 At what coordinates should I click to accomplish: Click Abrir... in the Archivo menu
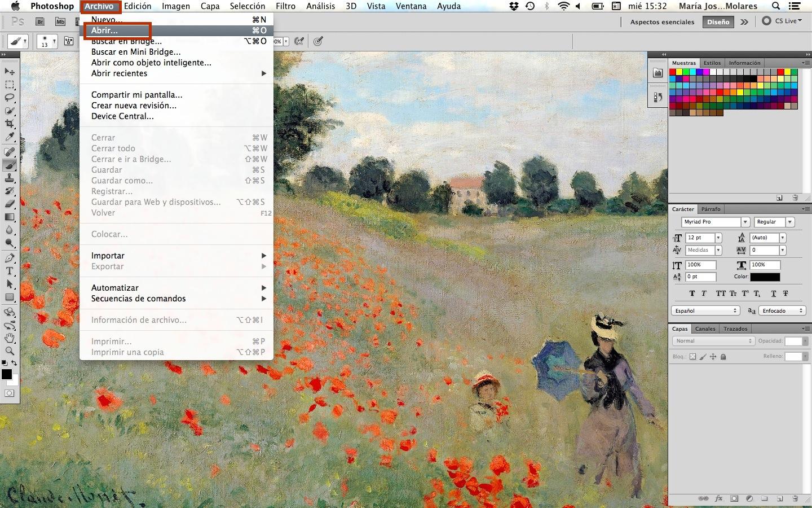(105, 30)
